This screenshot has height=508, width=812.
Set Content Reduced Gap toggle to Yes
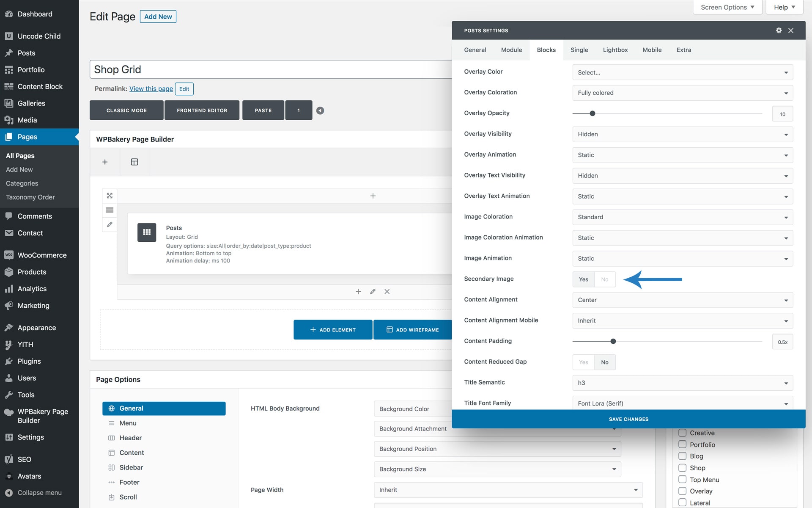click(x=584, y=362)
